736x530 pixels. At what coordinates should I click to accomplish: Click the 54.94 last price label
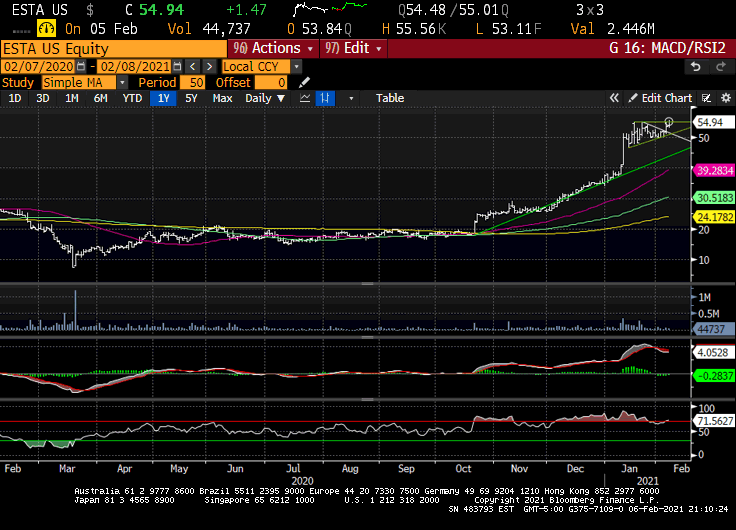click(x=713, y=123)
